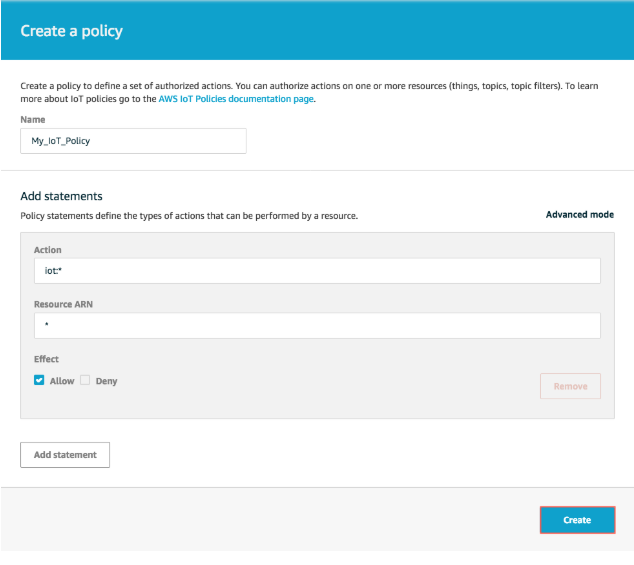Click the 'Policy statements define' description text
This screenshot has width=634, height=565.
pyautogui.click(x=189, y=215)
